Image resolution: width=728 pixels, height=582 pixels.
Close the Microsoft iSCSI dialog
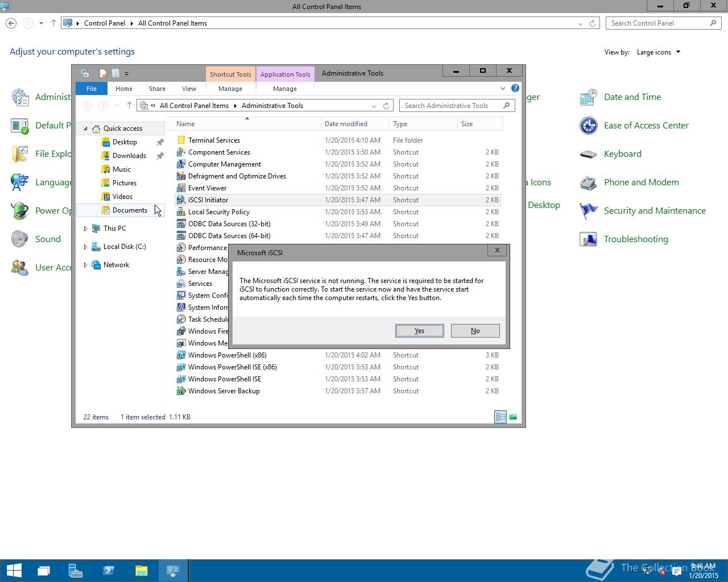[x=497, y=250]
